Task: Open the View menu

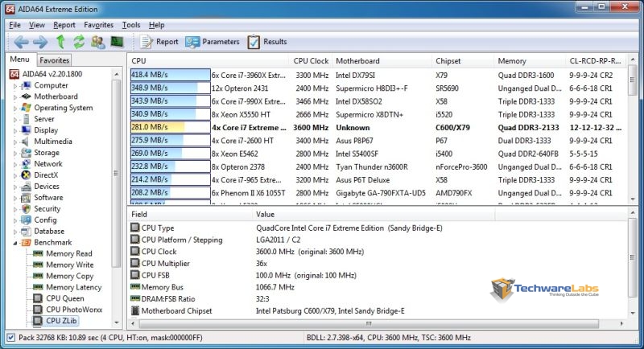Action: click(x=36, y=25)
